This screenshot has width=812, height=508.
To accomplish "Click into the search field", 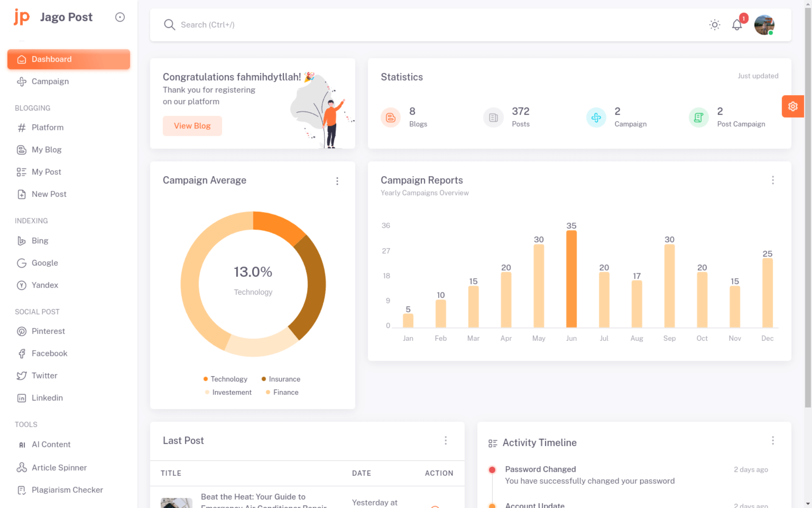I will pyautogui.click(x=296, y=25).
